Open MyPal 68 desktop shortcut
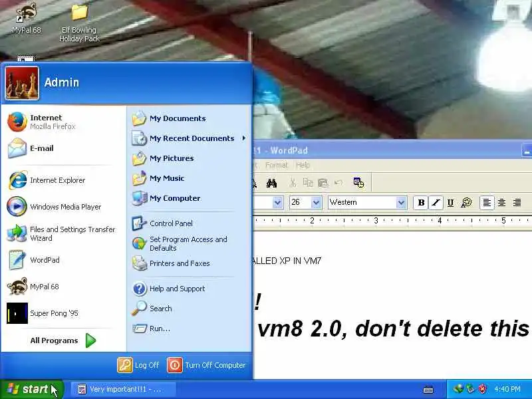 26,18
